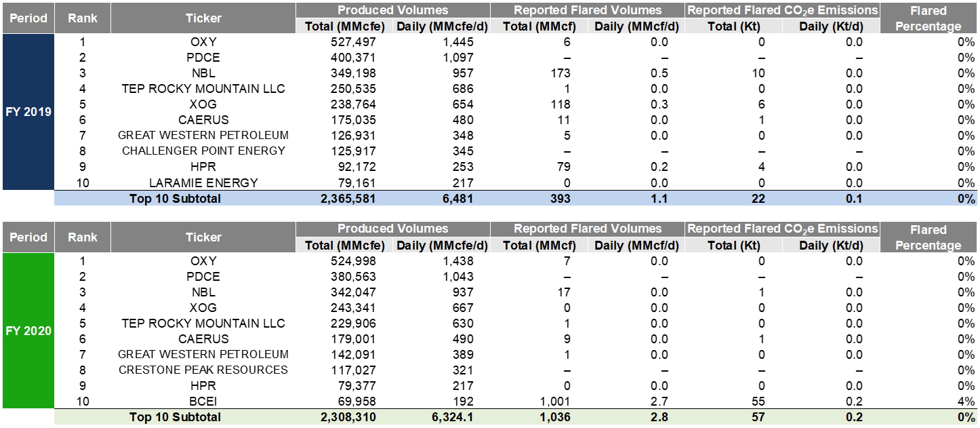Click the green FY 2020 period cell
The width and height of the screenshot is (980, 428).
(28, 331)
